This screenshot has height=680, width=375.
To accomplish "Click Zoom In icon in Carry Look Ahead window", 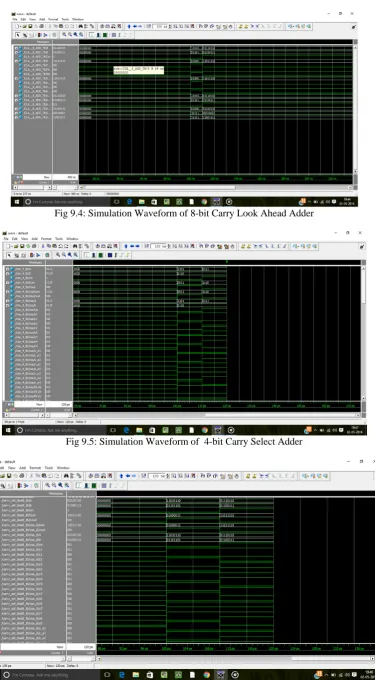I will (x=64, y=34).
